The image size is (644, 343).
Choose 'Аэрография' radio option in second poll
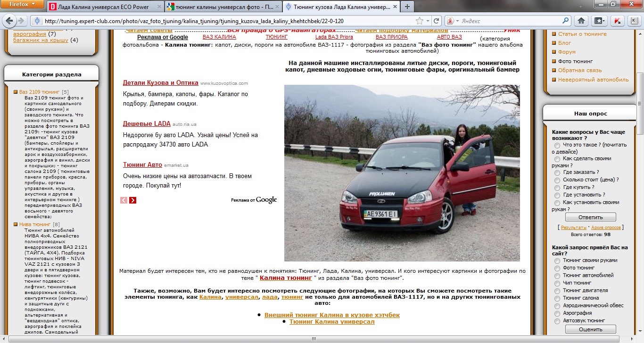point(557,313)
